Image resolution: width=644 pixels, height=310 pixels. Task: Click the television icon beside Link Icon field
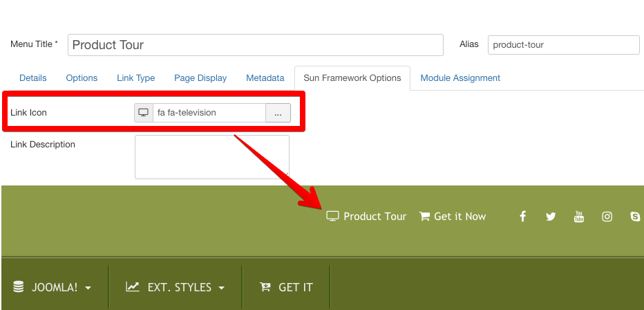[x=144, y=113]
